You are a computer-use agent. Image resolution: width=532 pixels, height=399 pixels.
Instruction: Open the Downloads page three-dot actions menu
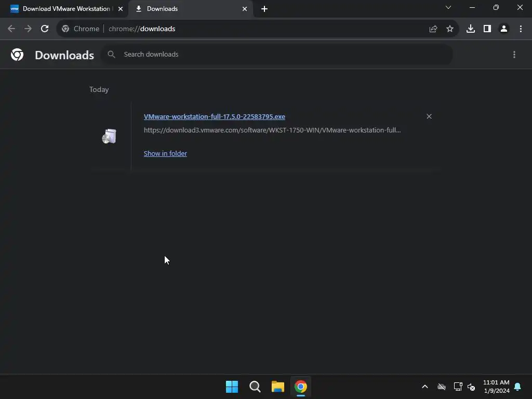point(514,55)
